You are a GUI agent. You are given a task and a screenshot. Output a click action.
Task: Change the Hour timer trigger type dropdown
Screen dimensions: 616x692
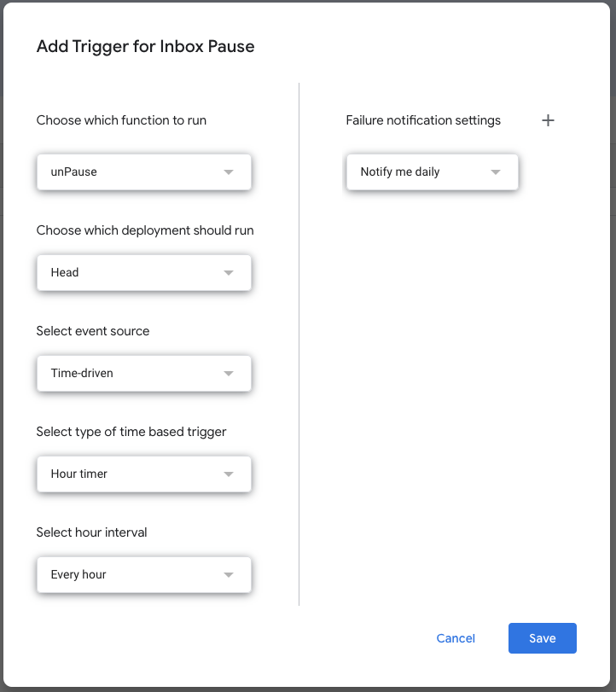144,474
